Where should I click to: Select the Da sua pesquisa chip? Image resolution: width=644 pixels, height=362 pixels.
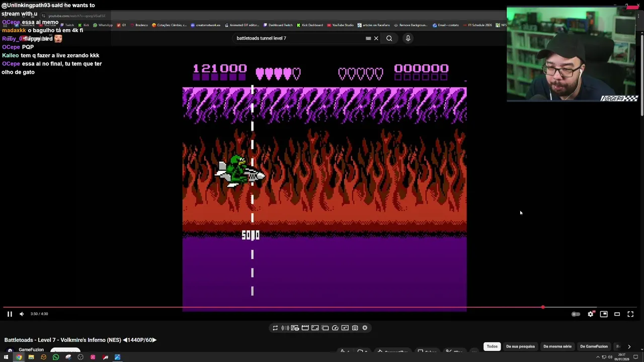(520, 346)
